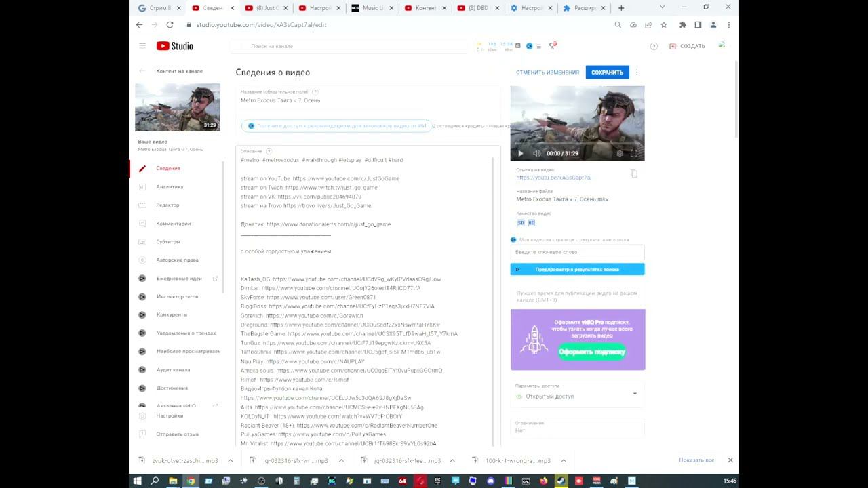Image resolution: width=868 pixels, height=488 pixels.
Task: Toggle fullscreen on video preview
Action: click(x=635, y=154)
